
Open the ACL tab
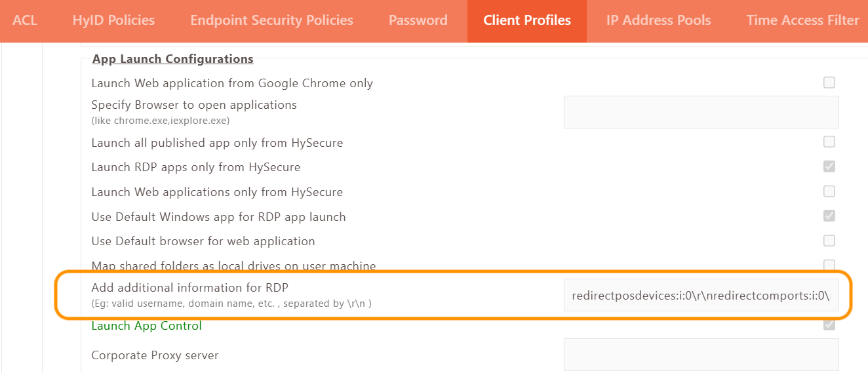(25, 20)
